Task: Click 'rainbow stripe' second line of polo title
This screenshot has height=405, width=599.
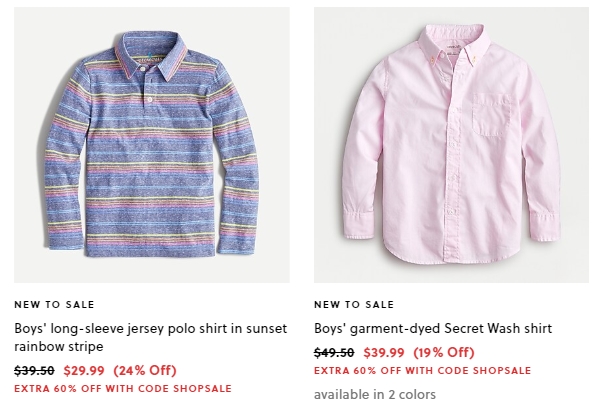Action: coord(59,347)
